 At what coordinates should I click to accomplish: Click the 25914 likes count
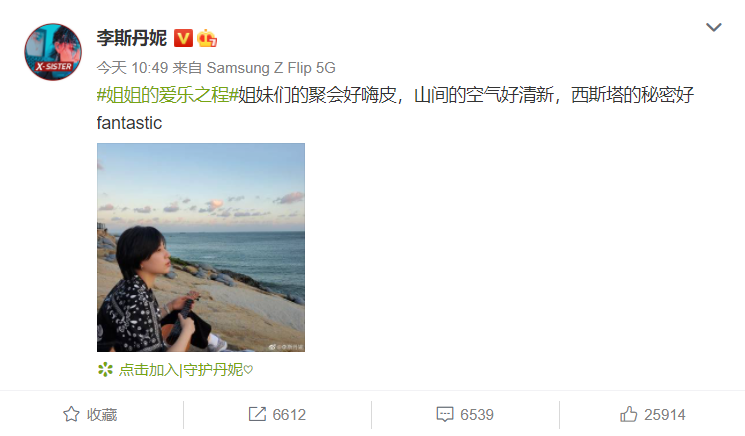click(x=665, y=415)
